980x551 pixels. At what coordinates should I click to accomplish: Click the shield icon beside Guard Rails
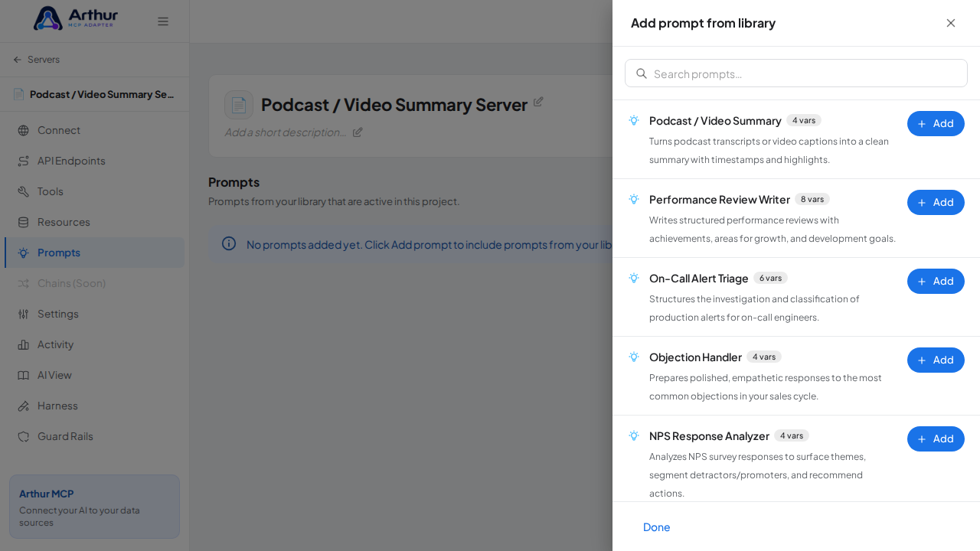click(x=23, y=436)
